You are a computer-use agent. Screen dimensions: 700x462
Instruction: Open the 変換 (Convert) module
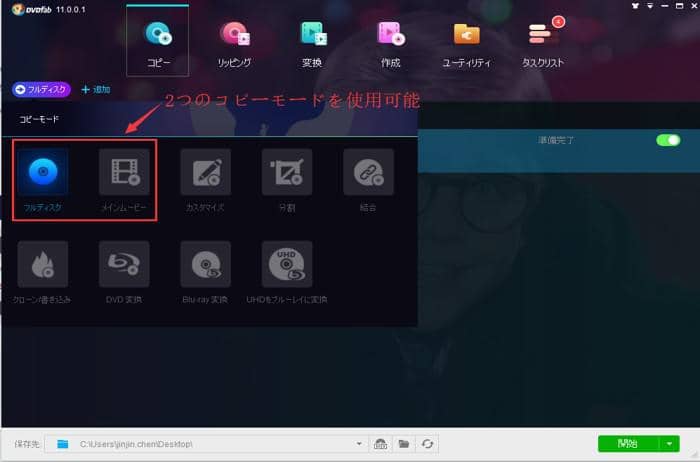pyautogui.click(x=312, y=44)
